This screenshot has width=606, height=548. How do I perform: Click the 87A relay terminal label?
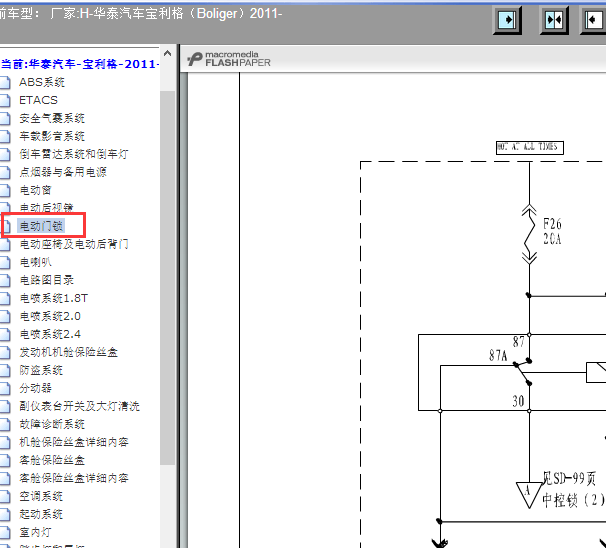498,355
